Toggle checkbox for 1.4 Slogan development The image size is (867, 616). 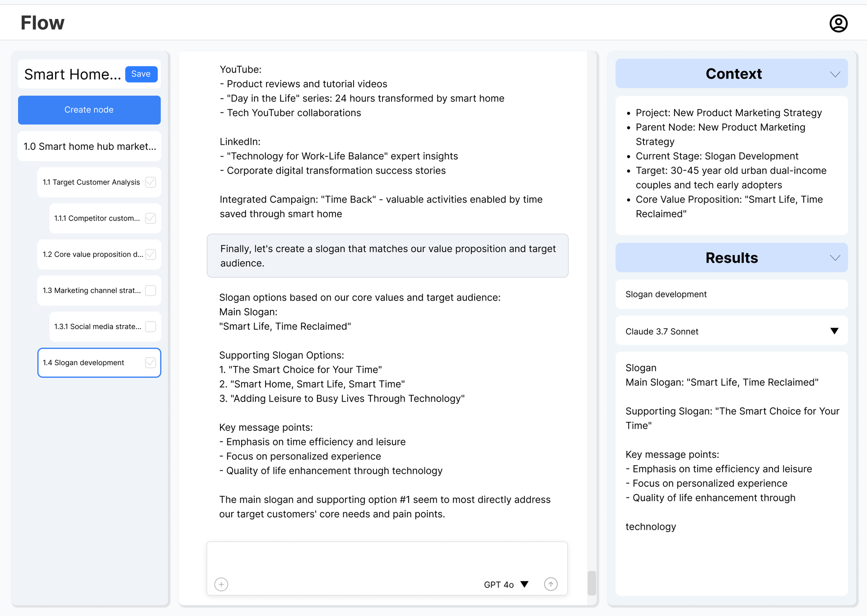coord(151,363)
